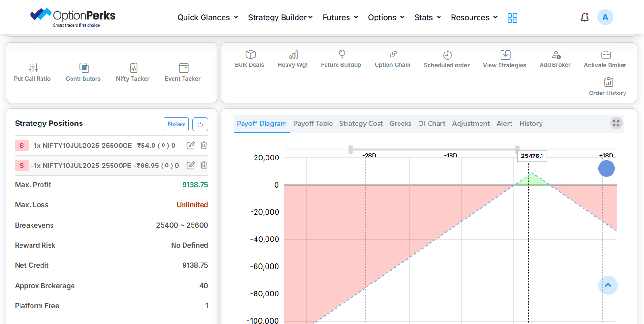Image resolution: width=644 pixels, height=324 pixels.
Task: Click the Max. Profit value 9138.75
Action: click(x=195, y=185)
